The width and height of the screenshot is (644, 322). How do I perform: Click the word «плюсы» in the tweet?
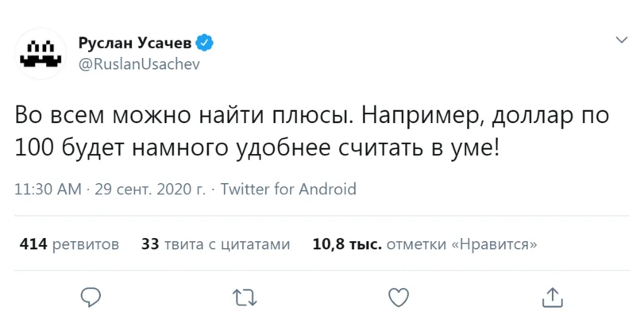310,116
